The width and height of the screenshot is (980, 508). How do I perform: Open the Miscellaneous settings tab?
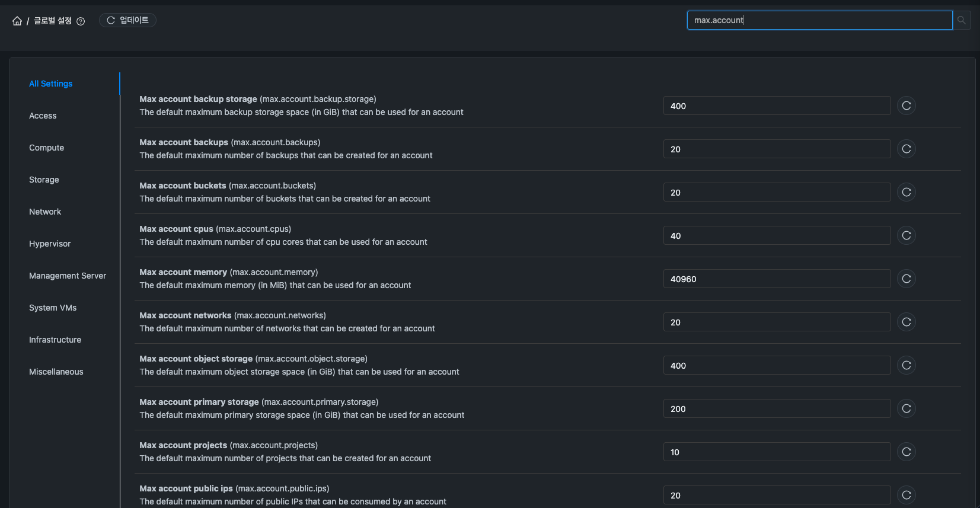pos(56,372)
